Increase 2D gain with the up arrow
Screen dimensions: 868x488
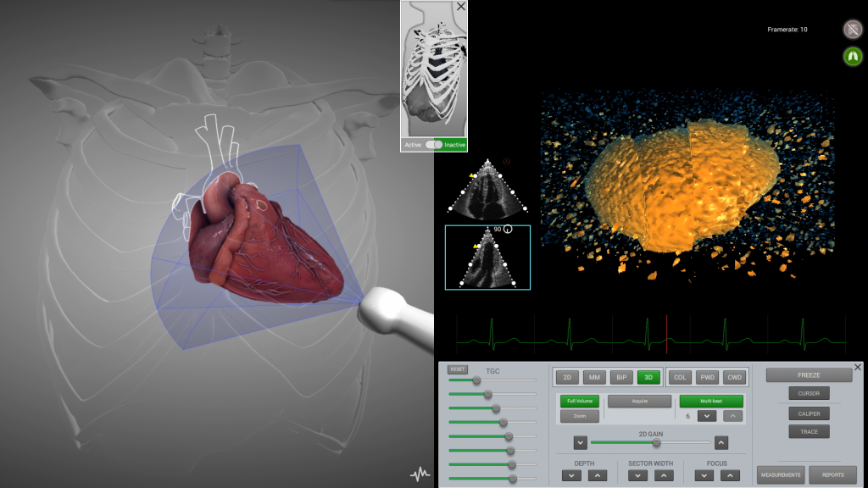pos(721,442)
